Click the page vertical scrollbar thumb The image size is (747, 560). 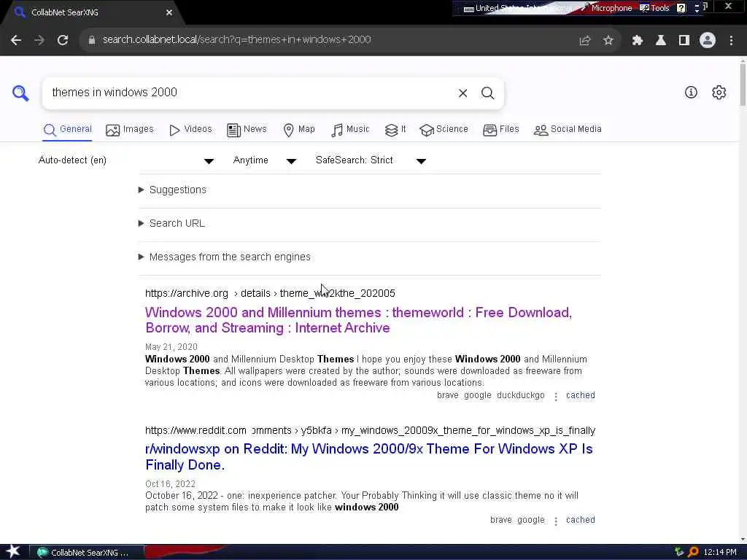743,83
